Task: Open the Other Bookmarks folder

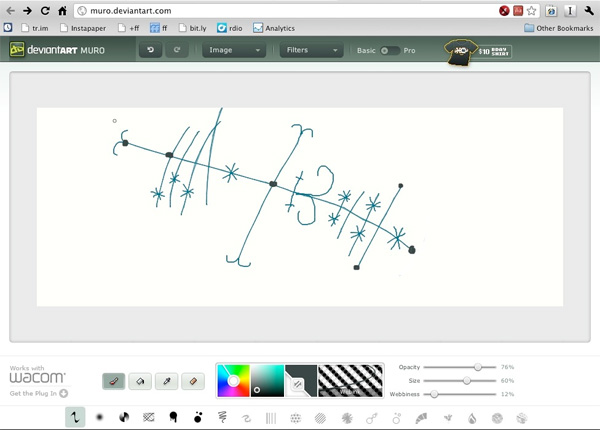Action: pos(558,28)
